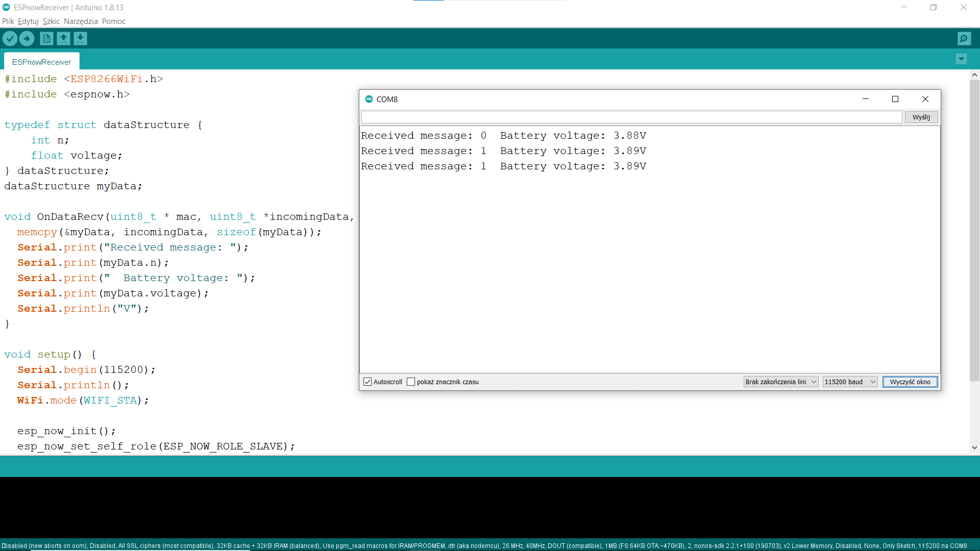Image resolution: width=980 pixels, height=551 pixels.
Task: Open the line ending dropdown
Action: pyautogui.click(x=780, y=382)
